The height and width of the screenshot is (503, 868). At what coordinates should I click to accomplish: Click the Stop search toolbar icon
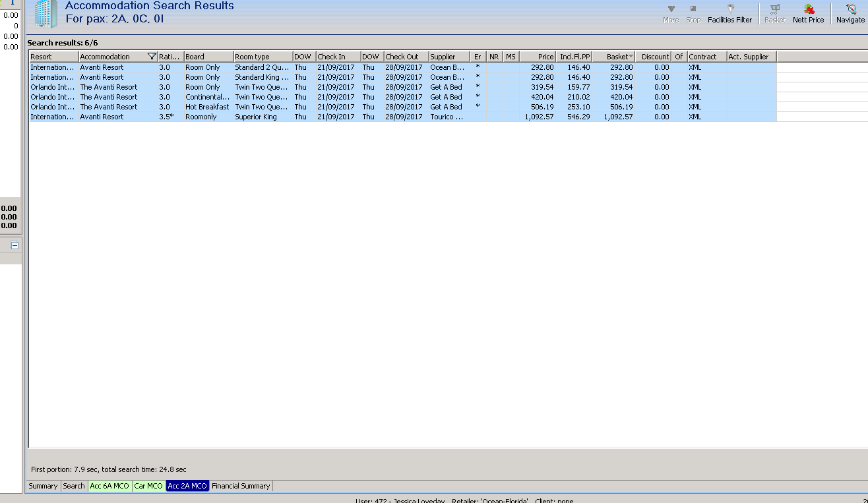693,14
